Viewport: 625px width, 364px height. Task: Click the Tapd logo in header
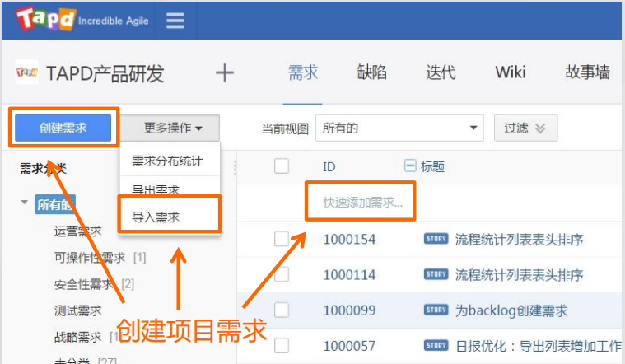click(x=45, y=19)
